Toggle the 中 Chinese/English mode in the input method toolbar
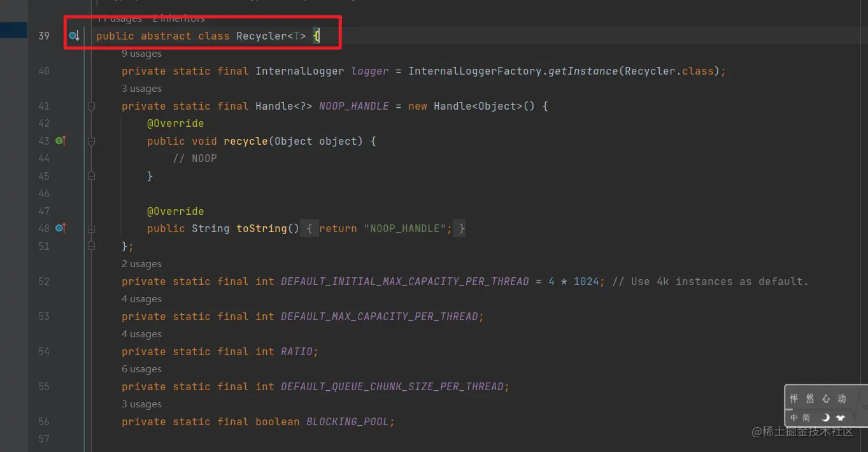 794,418
